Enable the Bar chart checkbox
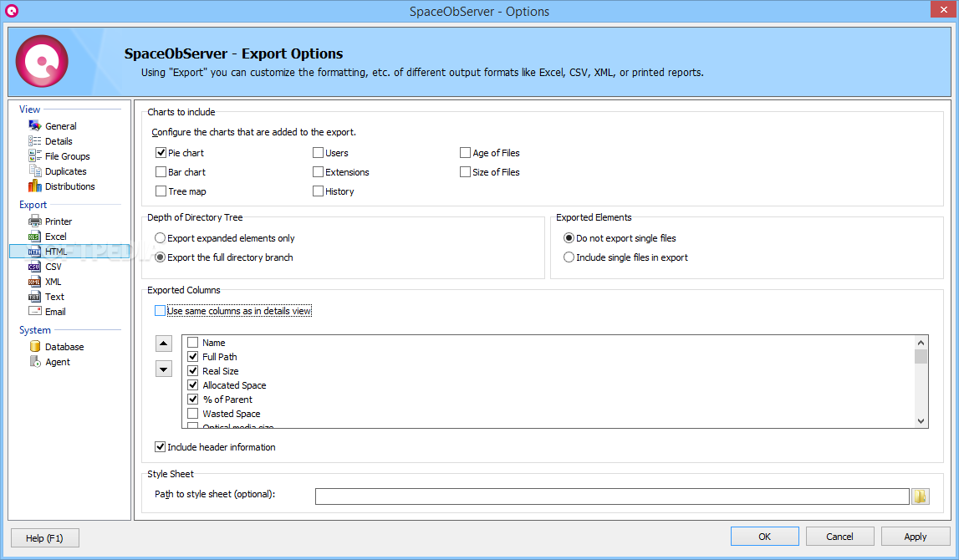 (161, 172)
